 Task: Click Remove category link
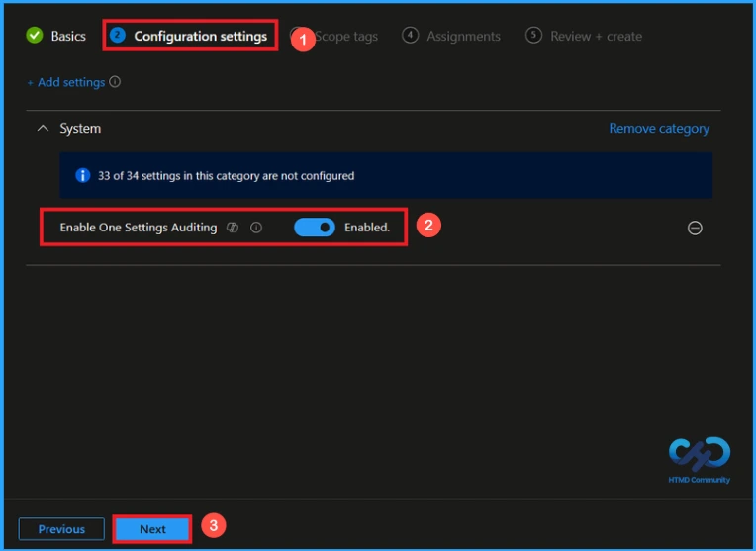[x=659, y=129]
